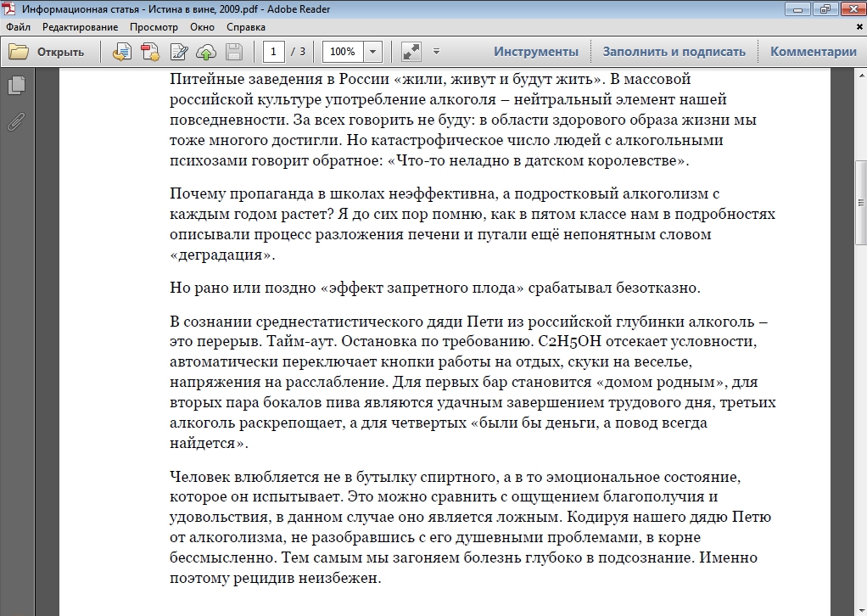Close the document with the menu-bar x
Image resolution: width=867 pixels, height=616 pixels.
pyautogui.click(x=859, y=26)
